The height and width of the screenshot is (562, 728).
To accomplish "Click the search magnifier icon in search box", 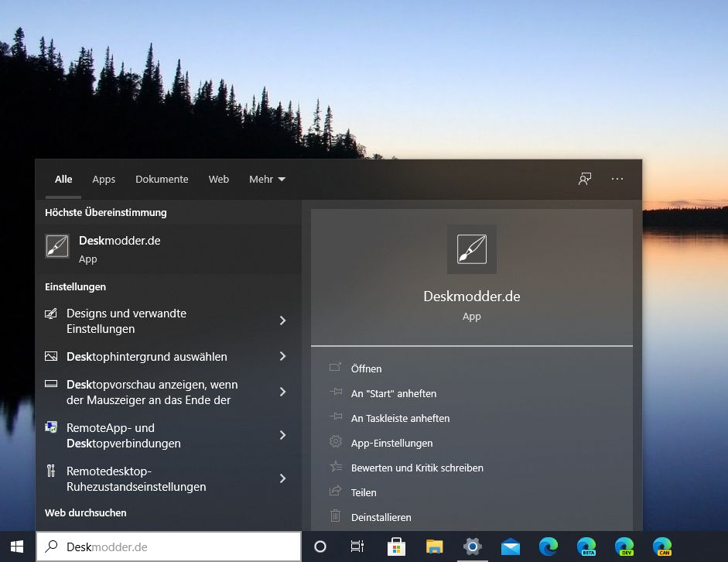I will 52,547.
